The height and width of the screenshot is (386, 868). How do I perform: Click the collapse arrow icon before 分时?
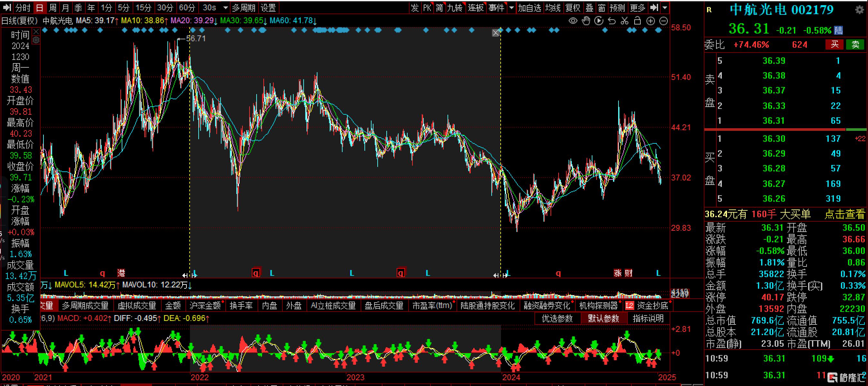coord(7,7)
